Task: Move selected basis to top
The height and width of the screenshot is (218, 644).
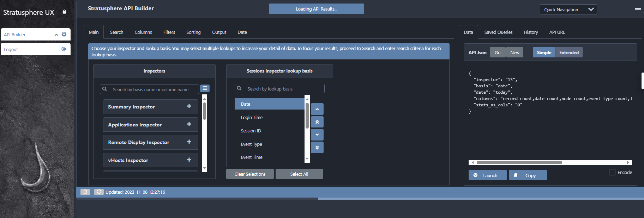Action: 317,122
